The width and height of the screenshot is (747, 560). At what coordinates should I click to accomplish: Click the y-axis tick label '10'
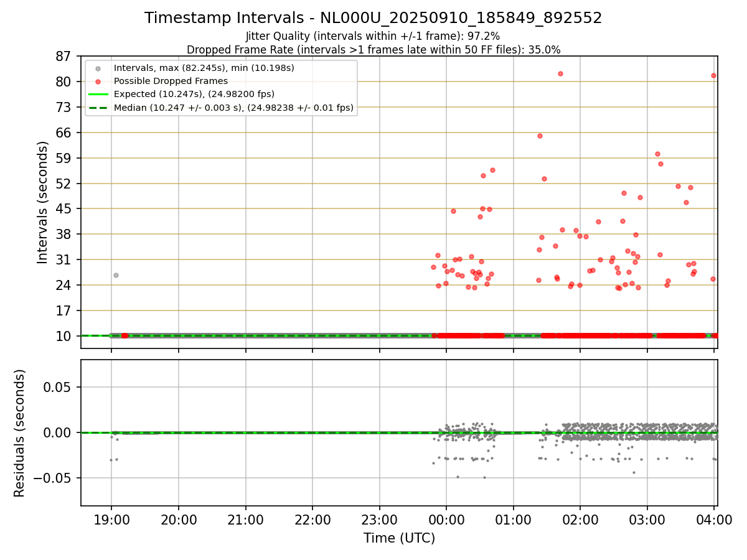pos(64,336)
